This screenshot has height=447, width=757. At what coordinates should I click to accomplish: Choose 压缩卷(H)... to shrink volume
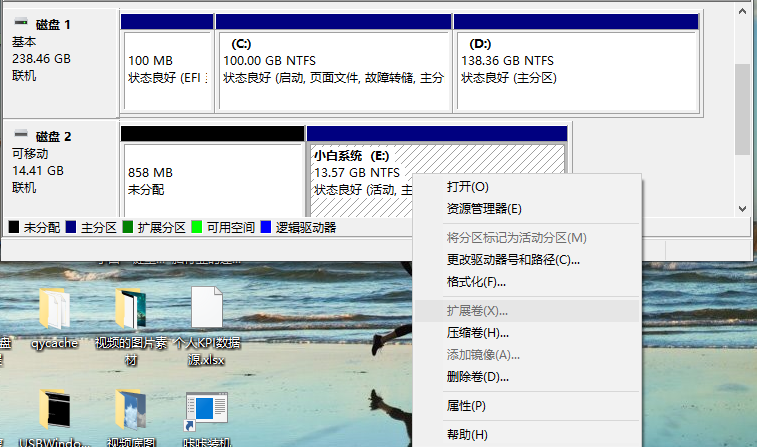pyautogui.click(x=478, y=333)
